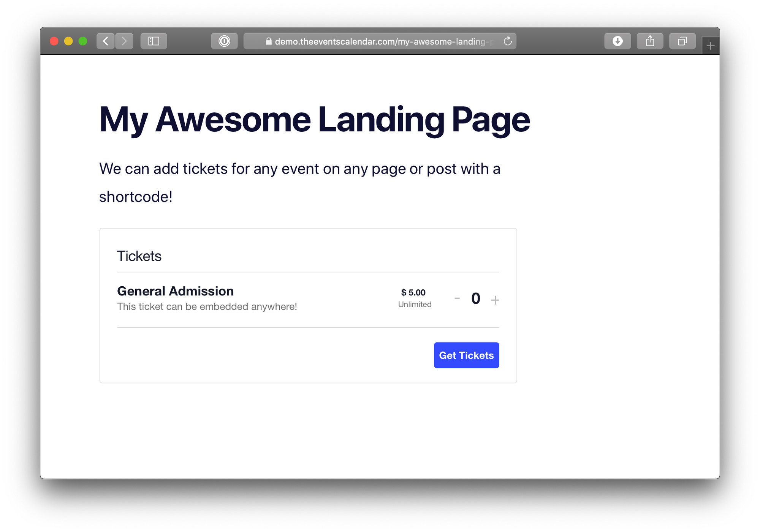The height and width of the screenshot is (532, 760).
Task: Open a new tab with the plus icon
Action: (x=710, y=45)
